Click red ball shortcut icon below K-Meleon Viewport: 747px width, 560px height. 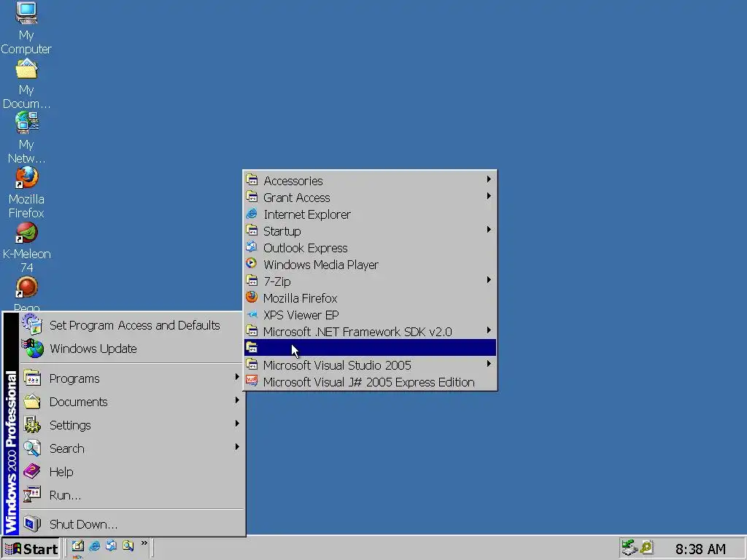[26, 287]
